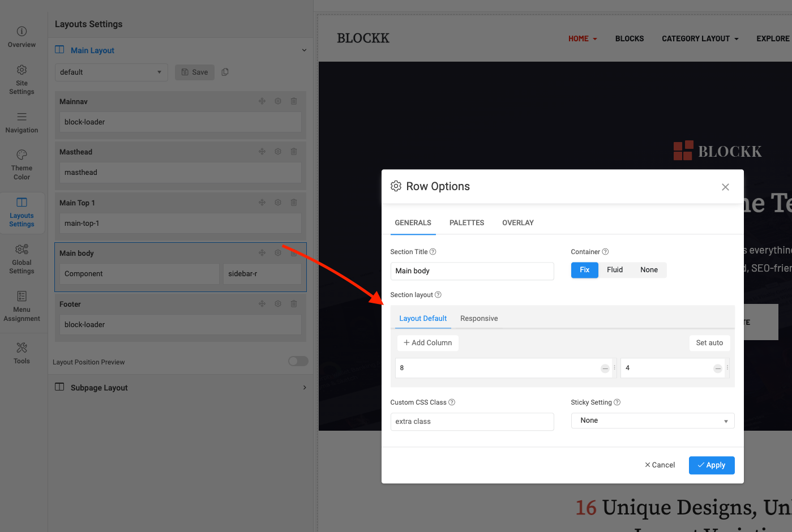The height and width of the screenshot is (532, 792).
Task: Open the Tools section in the sidebar
Action: click(x=22, y=353)
